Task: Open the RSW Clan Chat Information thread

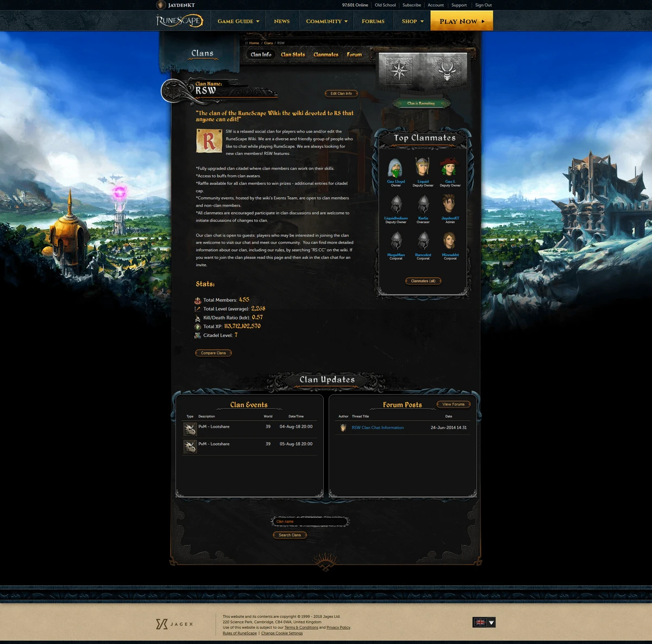Action: pos(377,428)
